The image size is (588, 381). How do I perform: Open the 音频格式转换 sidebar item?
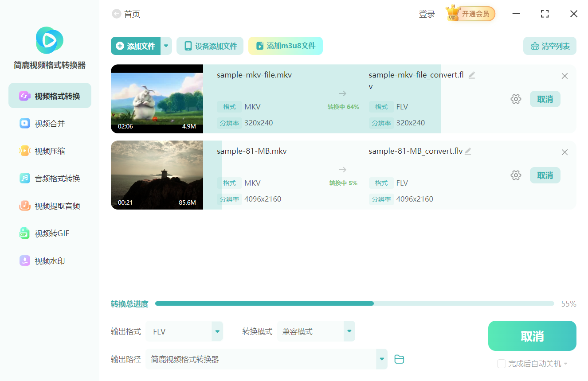point(50,178)
